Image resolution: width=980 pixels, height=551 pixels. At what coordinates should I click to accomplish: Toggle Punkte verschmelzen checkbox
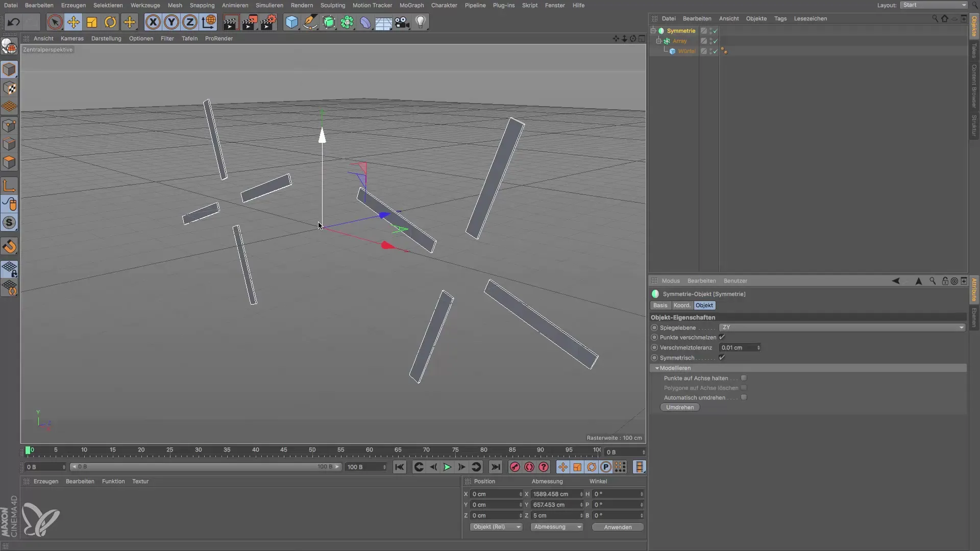tap(722, 337)
